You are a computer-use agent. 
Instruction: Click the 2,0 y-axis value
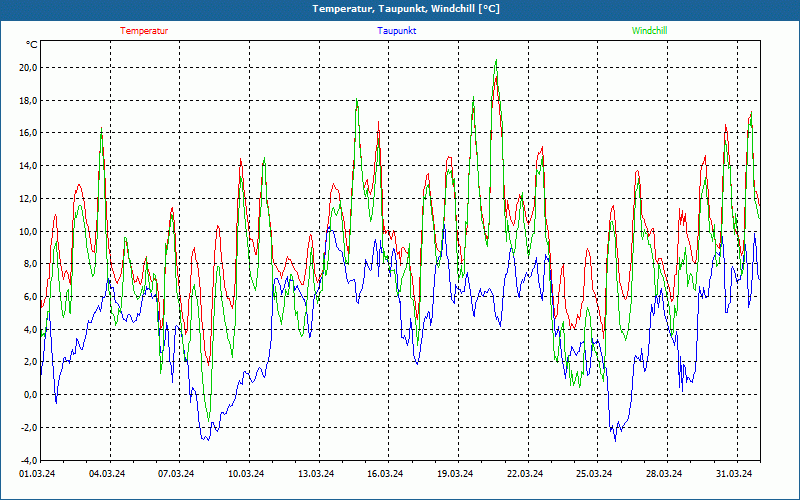tap(31, 362)
